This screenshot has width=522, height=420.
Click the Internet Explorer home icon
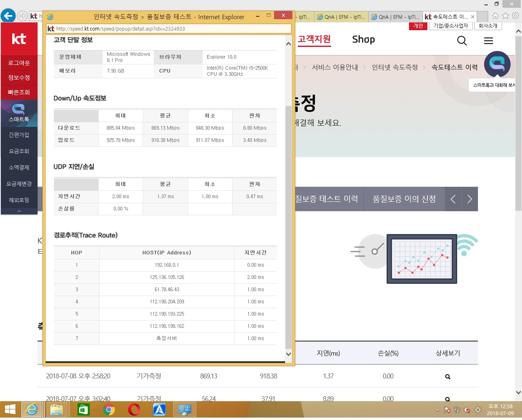click(495, 16)
